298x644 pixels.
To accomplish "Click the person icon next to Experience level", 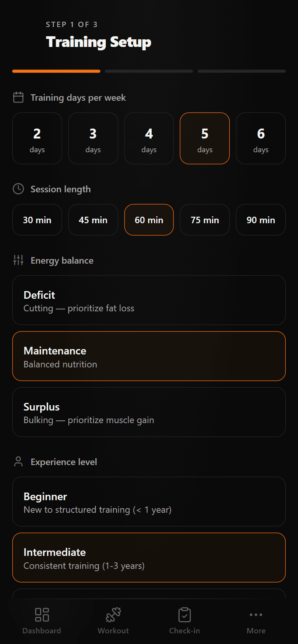I will pyautogui.click(x=18, y=462).
